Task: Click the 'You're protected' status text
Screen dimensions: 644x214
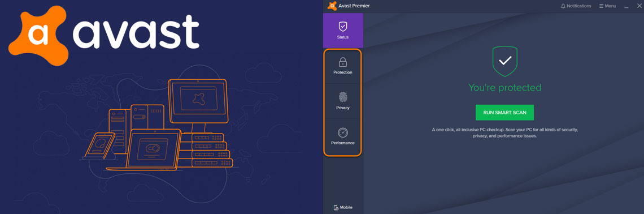Action: pyautogui.click(x=505, y=88)
